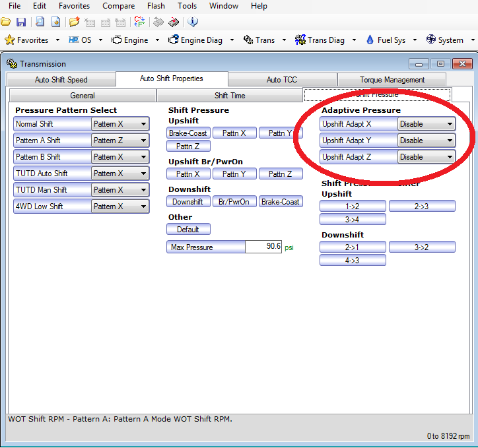Image resolution: width=478 pixels, height=448 pixels.
Task: Open the 1->2 upshift modifier table
Action: point(353,206)
